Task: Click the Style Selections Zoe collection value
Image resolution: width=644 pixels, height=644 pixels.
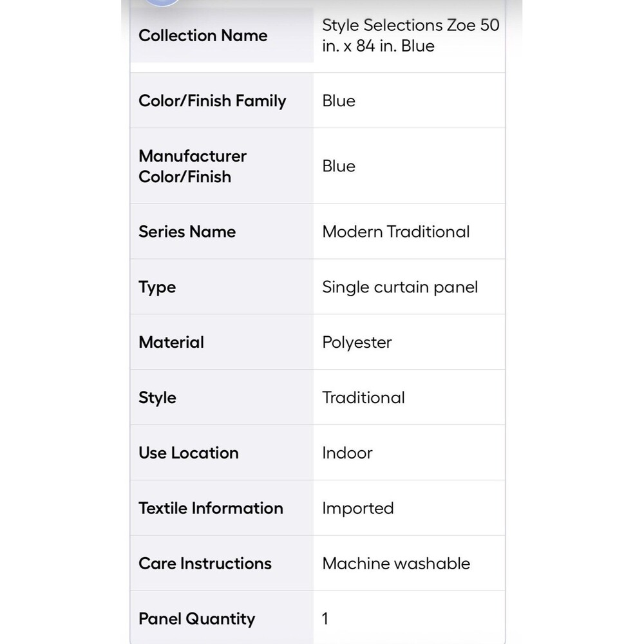Action: point(410,35)
